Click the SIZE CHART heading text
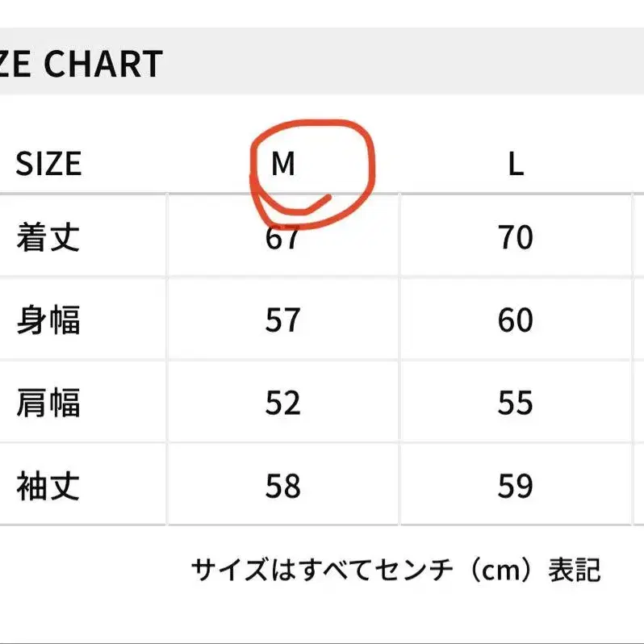This screenshot has height=644, width=644. [x=81, y=65]
